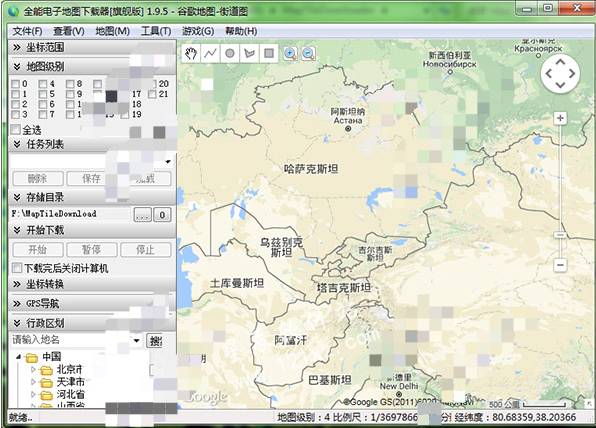Select the polygon selection tool
Screen dimensions: 596x428
pyautogui.click(x=249, y=53)
